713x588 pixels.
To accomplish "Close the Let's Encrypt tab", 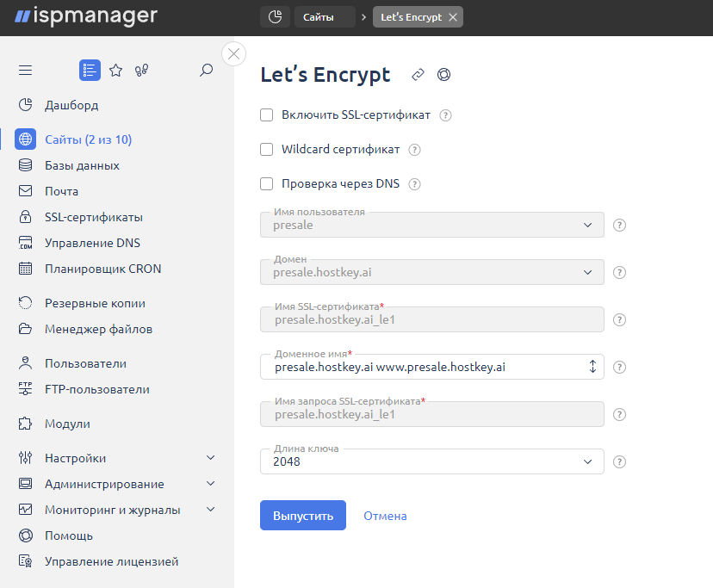I will [453, 17].
